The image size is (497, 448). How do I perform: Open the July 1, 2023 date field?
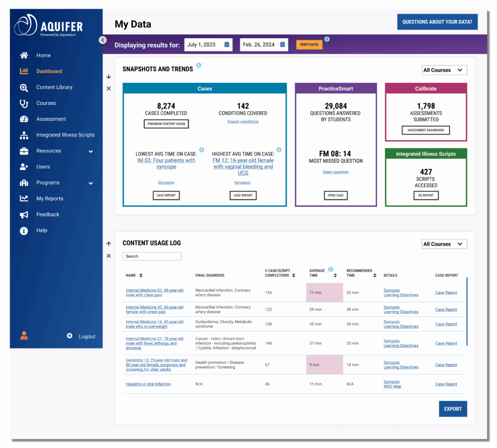pos(208,45)
